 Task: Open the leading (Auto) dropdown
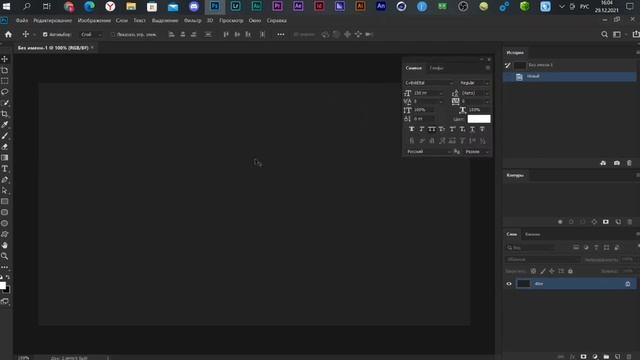(x=475, y=93)
